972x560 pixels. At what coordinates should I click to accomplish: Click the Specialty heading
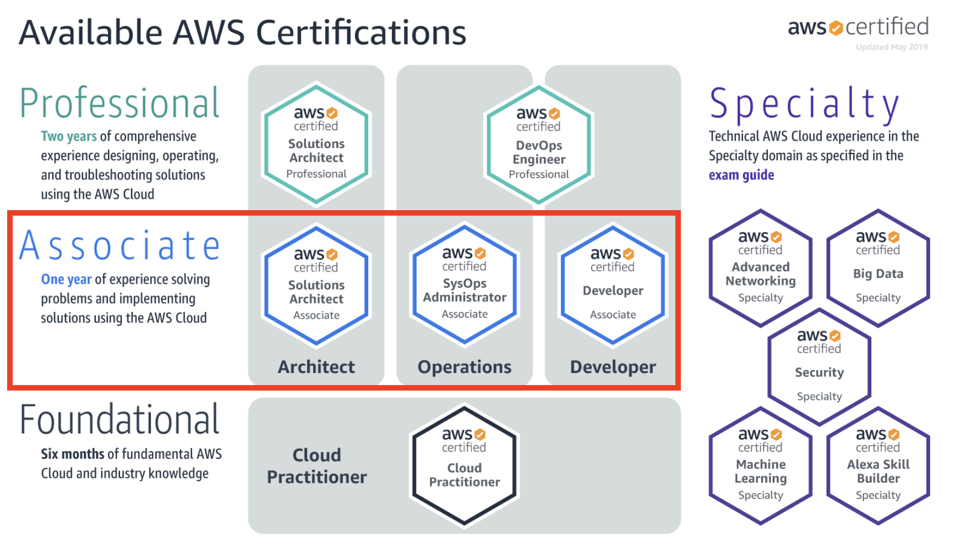(x=804, y=105)
